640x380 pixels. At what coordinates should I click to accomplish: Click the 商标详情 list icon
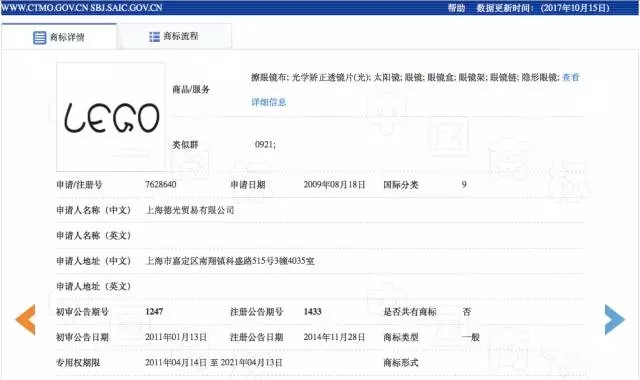[40, 38]
